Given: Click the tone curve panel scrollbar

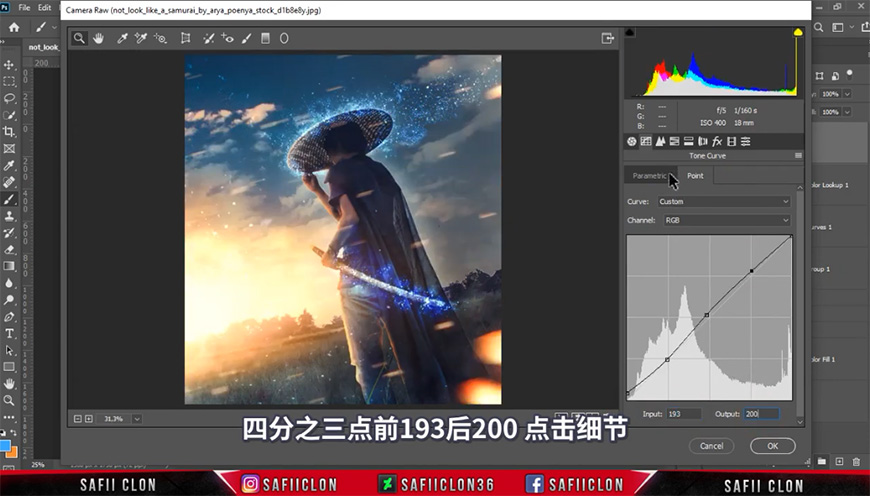Looking at the screenshot, I should [800, 304].
